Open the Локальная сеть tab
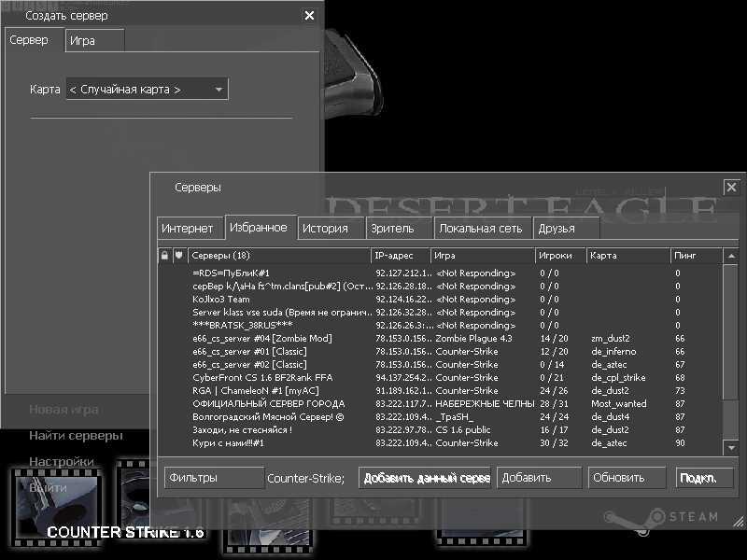747x560 pixels. [480, 228]
